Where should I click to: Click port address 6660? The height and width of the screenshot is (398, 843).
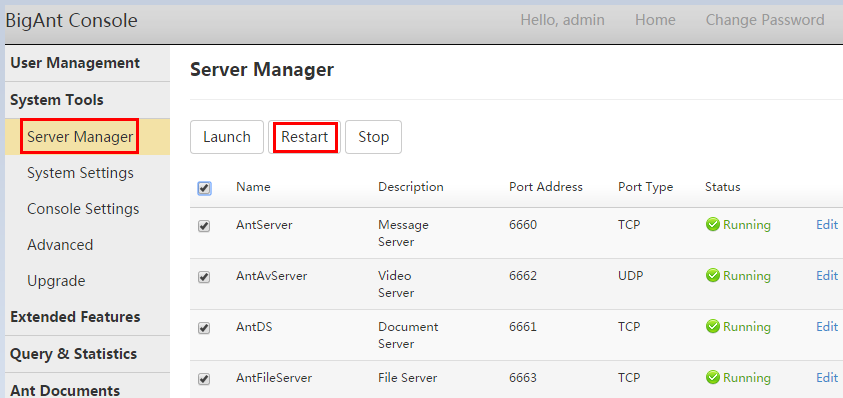[523, 225]
